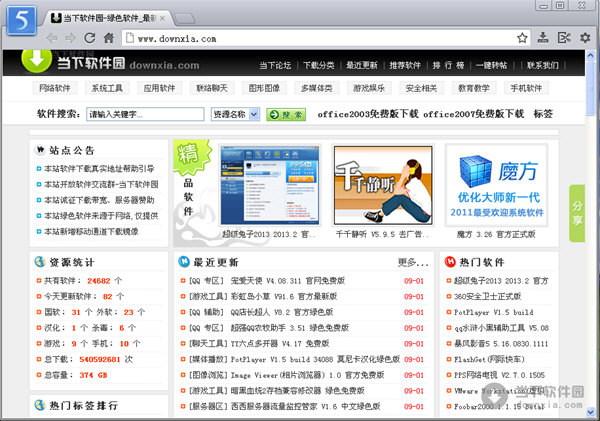Select the 手机软件 category
Image resolution: width=600 pixels, height=421 pixels.
point(527,88)
